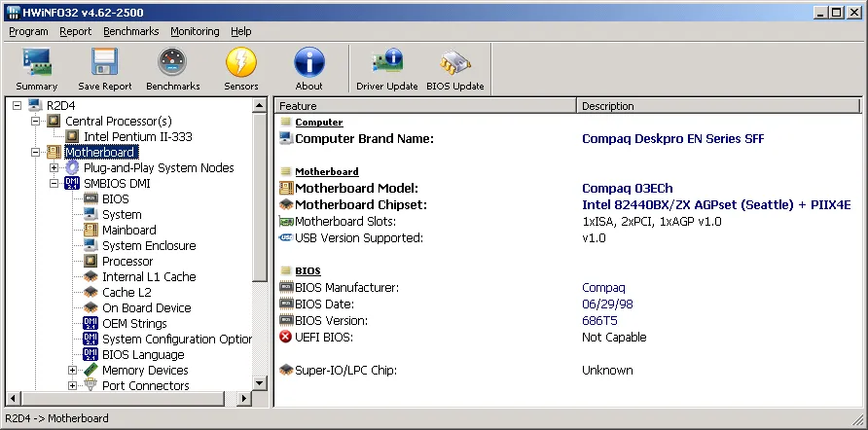Collapse the SMBIOS DMI branch
Viewport: 868px width, 430px height.
click(54, 183)
